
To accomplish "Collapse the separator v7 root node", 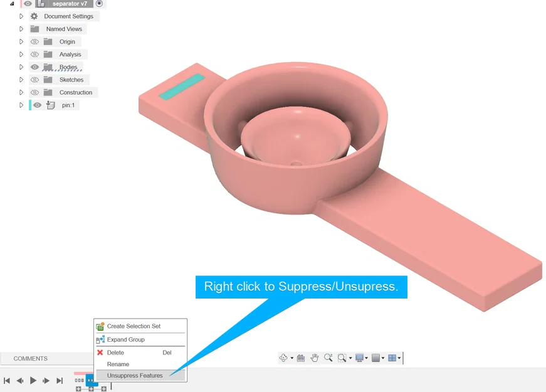I will pos(12,4).
